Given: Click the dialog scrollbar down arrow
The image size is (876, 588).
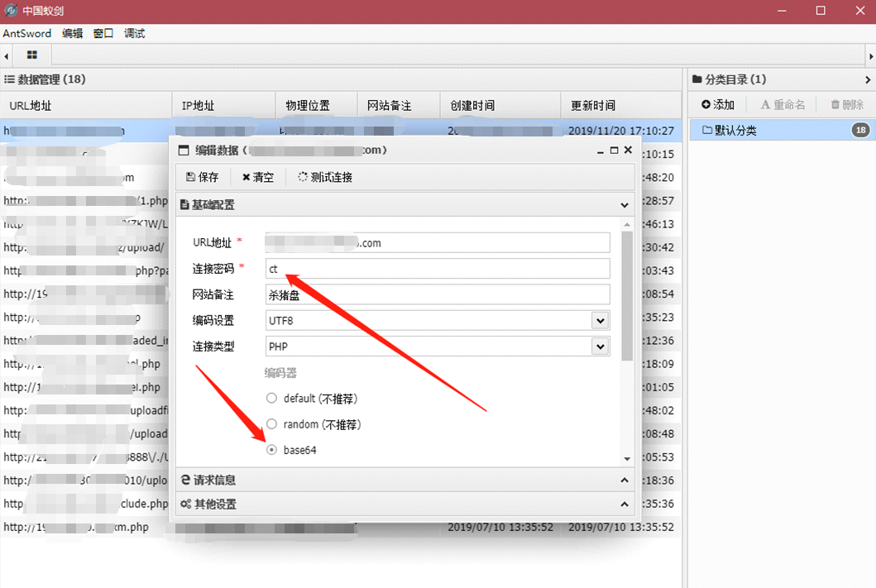Looking at the screenshot, I should (627, 459).
